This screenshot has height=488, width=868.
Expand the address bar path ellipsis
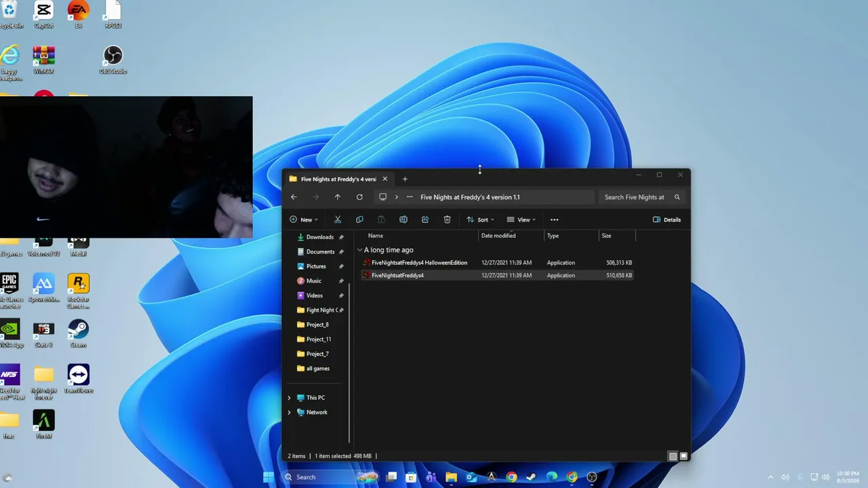(410, 197)
